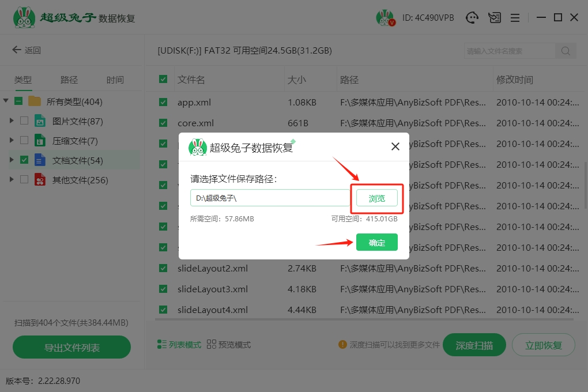This screenshot has height=392, width=588.
Task: Click the search magnifier icon
Action: [x=566, y=51]
